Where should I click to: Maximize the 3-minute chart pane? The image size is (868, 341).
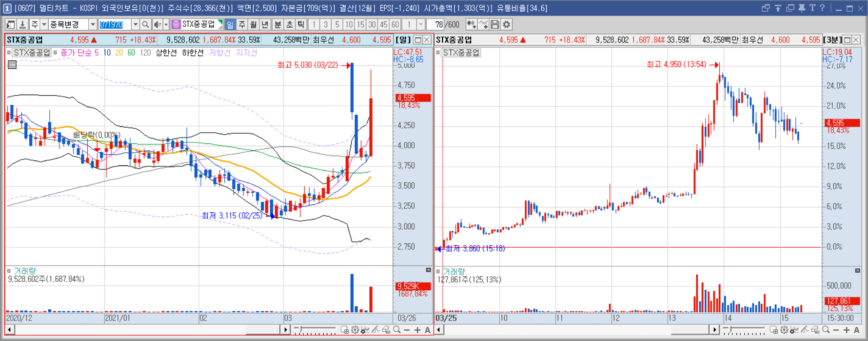[x=848, y=40]
